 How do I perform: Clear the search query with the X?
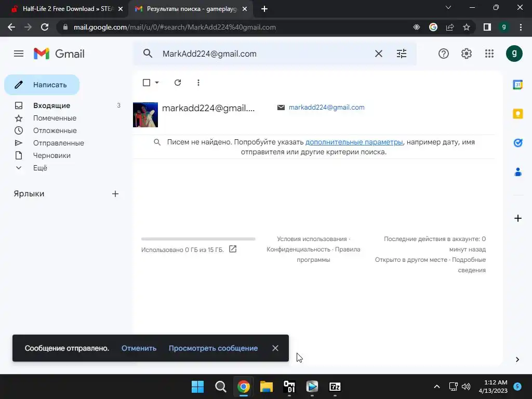pos(379,54)
